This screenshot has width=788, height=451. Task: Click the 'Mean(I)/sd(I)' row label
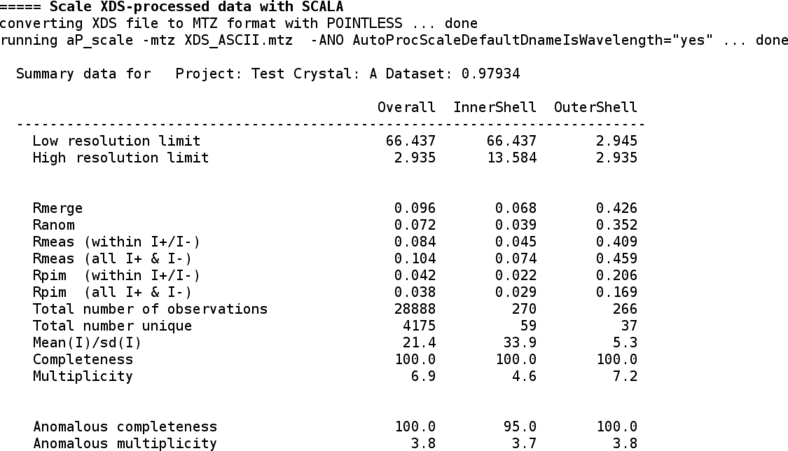pyautogui.click(x=87, y=343)
